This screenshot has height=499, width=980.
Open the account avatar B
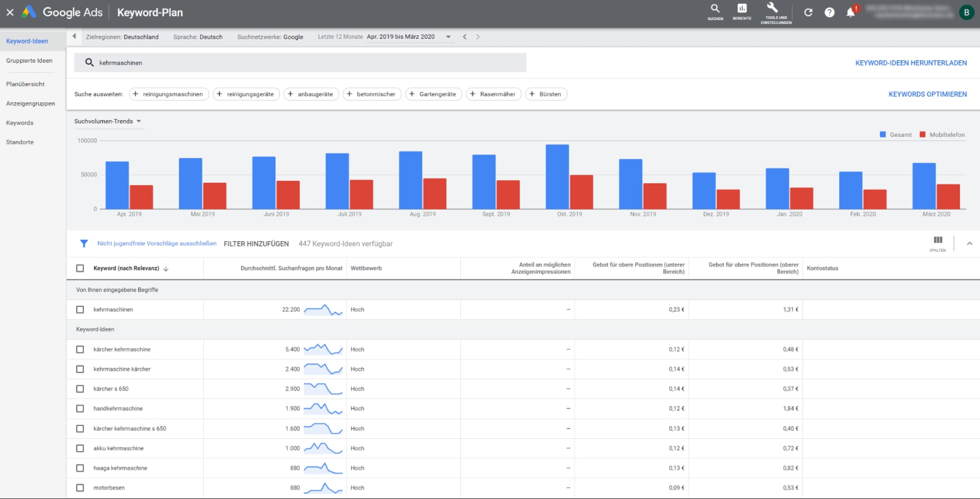point(966,13)
